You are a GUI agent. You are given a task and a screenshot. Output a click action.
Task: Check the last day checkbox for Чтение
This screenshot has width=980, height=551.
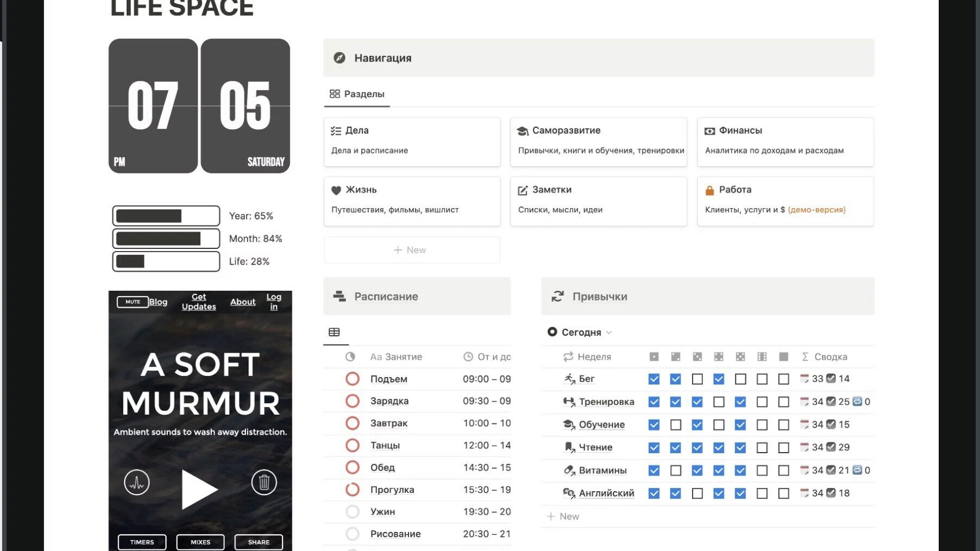tap(783, 448)
